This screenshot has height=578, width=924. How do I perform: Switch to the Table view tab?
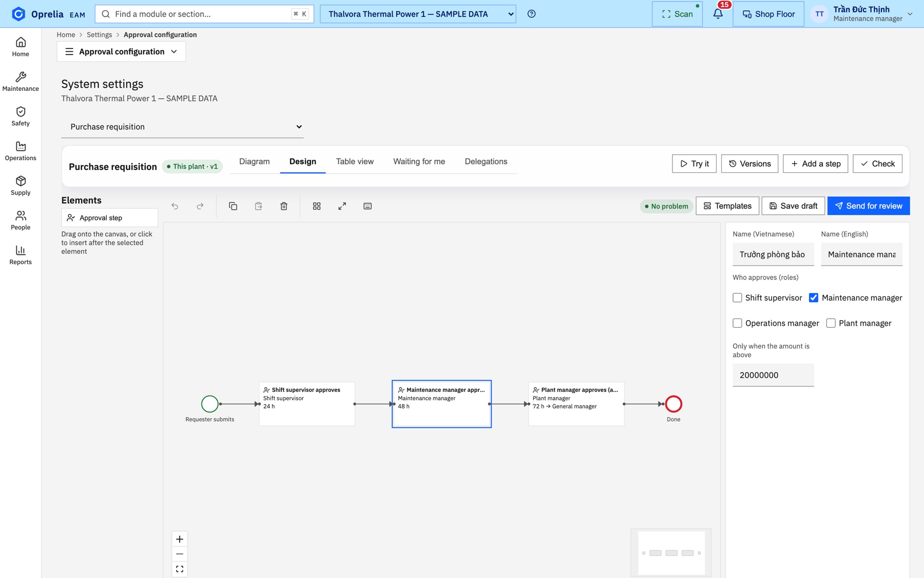[355, 161]
